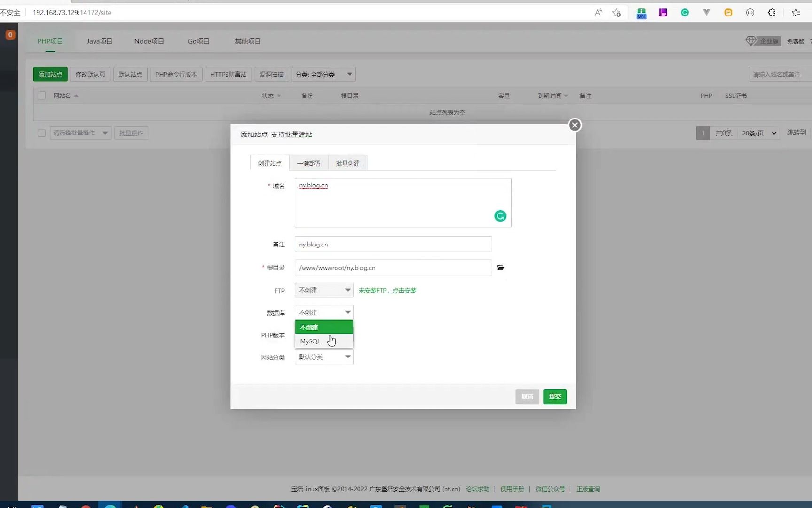Open the 20条/页 page size dropdown
Viewport: 812px width, 508px height.
[758, 133]
